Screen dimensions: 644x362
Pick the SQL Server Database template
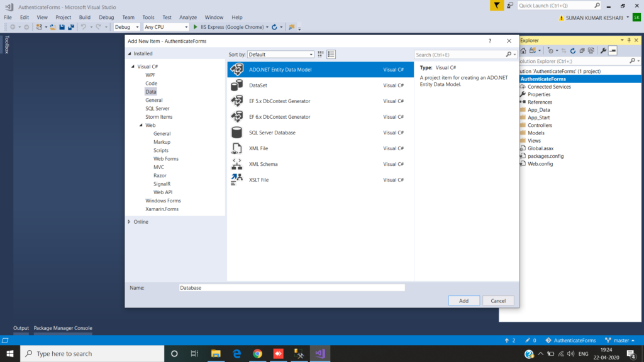coord(320,133)
